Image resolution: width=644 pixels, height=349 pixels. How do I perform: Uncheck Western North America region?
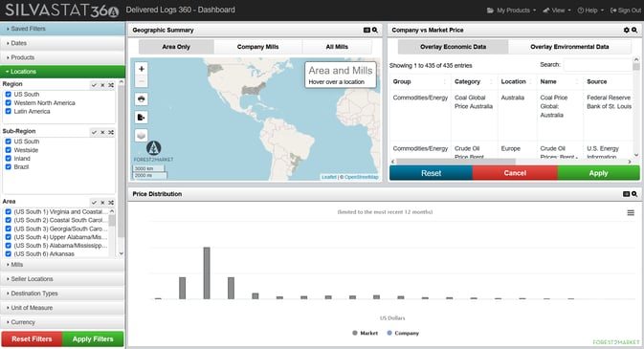click(x=9, y=102)
